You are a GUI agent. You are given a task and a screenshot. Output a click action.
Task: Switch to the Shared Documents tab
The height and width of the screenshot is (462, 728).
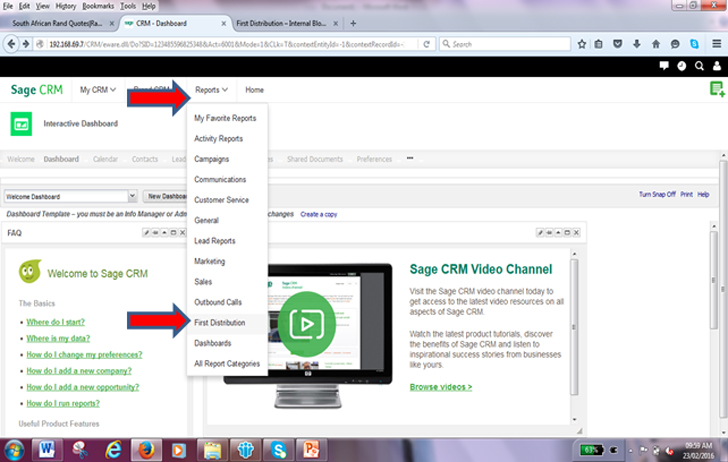point(315,159)
